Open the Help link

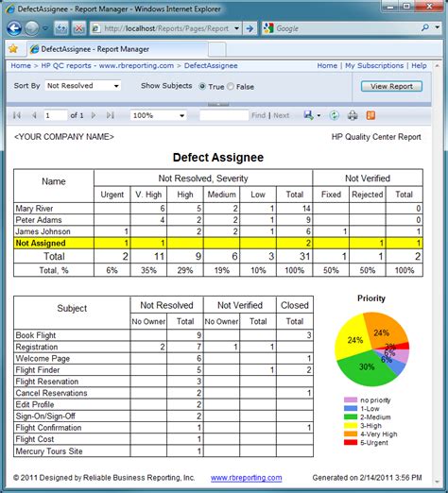coord(419,65)
